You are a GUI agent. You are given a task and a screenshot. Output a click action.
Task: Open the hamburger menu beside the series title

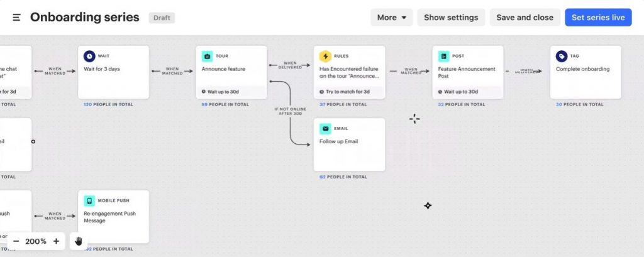[x=16, y=18]
